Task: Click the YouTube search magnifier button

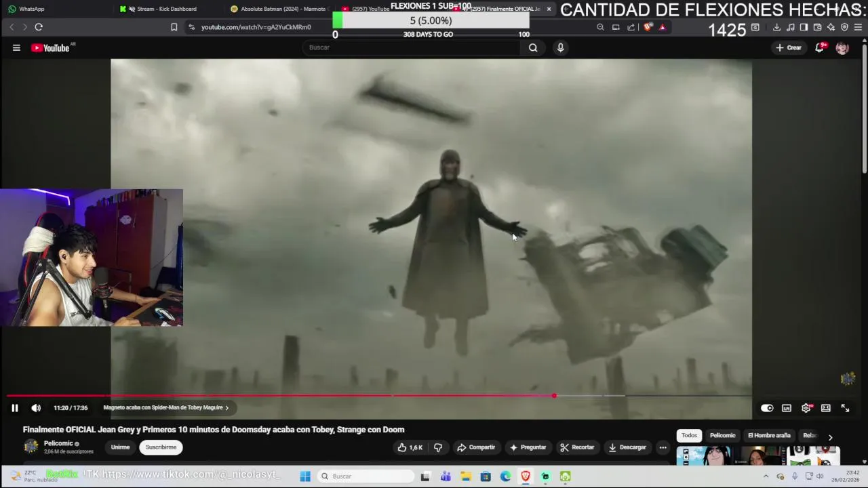Action: point(533,47)
